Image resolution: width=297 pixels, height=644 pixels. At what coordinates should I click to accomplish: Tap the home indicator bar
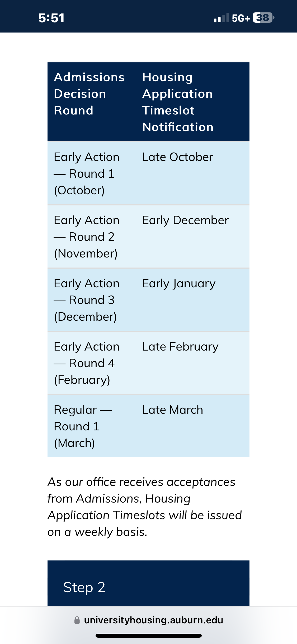point(148,636)
